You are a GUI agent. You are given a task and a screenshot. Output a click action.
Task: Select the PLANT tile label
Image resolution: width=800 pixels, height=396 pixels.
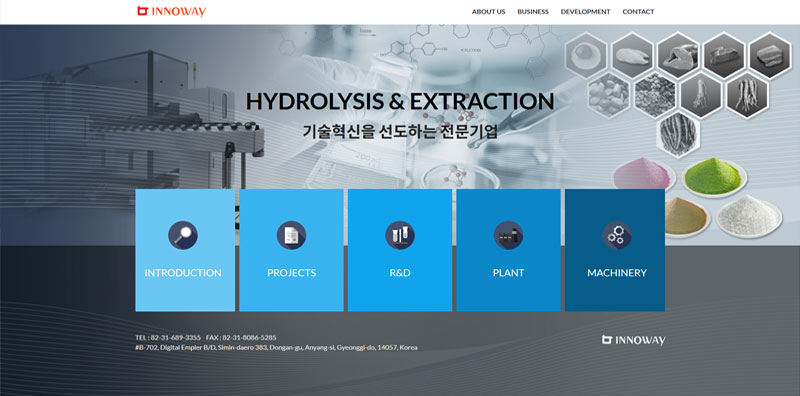(x=508, y=273)
